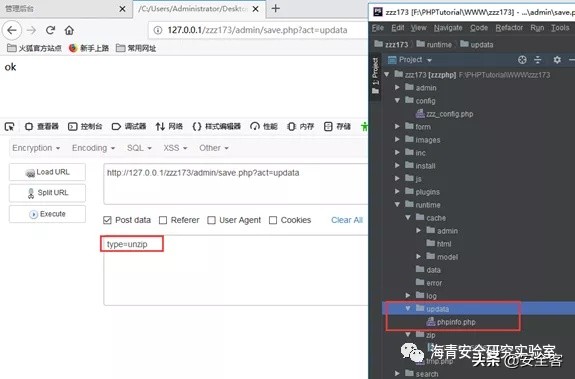Open Project panel settings gear icon

click(557, 60)
